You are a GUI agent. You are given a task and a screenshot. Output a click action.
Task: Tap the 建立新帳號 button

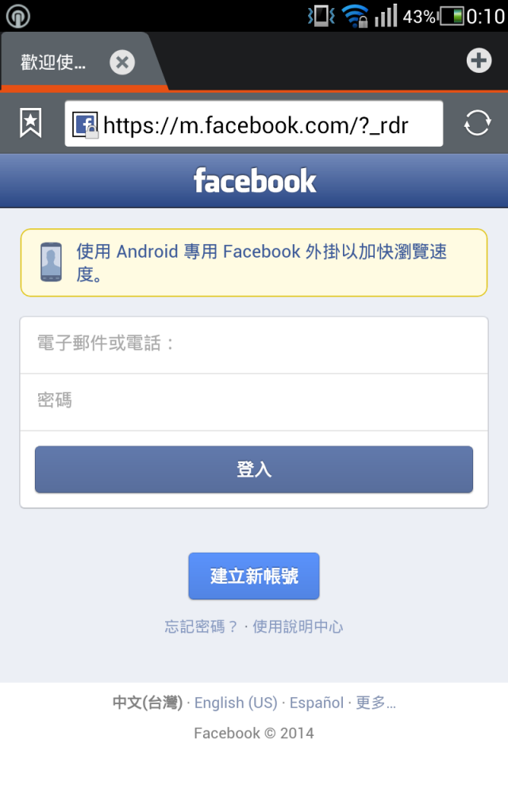point(254,576)
